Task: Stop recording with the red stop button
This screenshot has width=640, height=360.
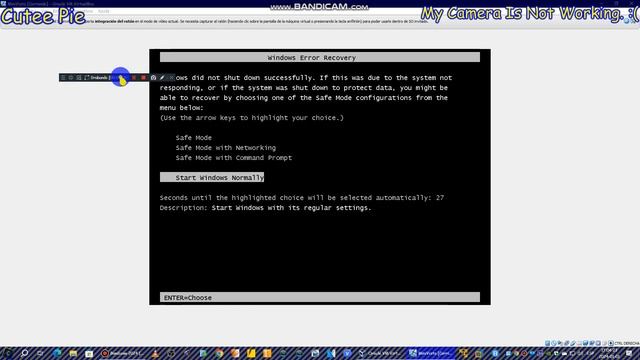Action: click(x=143, y=78)
